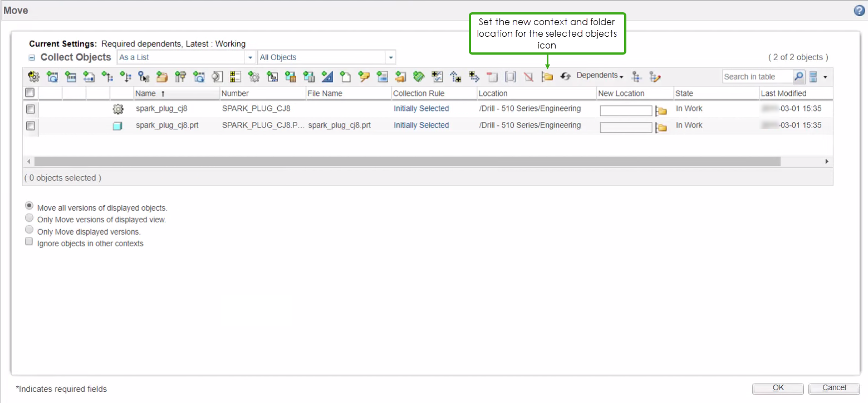Select the Only Move displayed versions radio button

coord(29,229)
